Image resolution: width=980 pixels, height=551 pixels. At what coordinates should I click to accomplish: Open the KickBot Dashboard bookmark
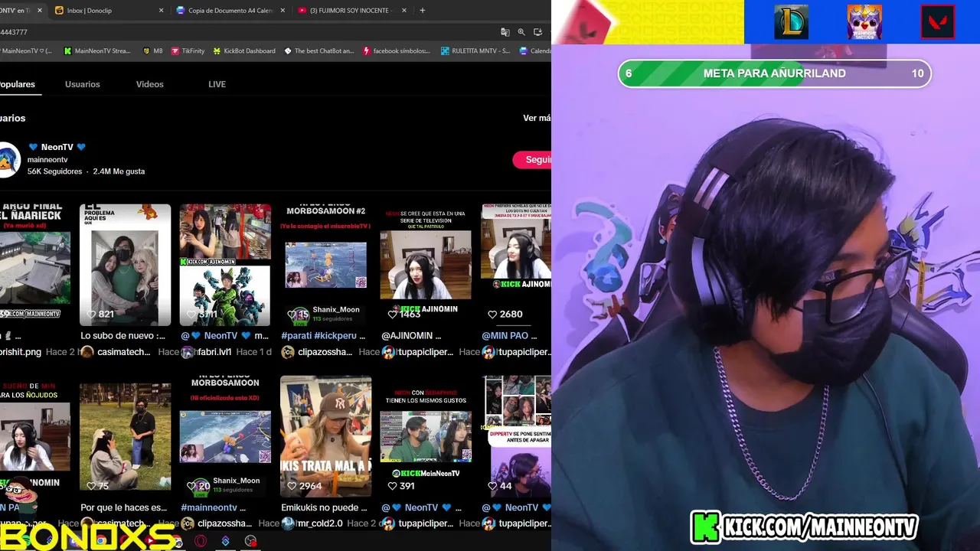click(x=243, y=51)
